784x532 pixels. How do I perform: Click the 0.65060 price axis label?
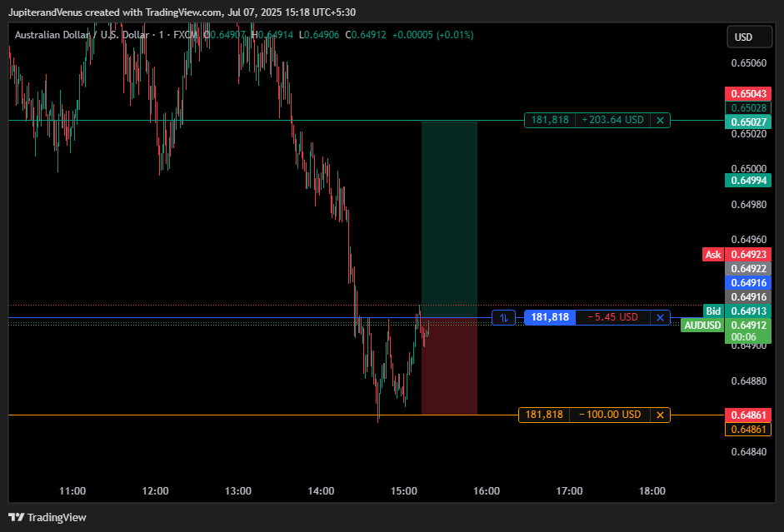(748, 63)
